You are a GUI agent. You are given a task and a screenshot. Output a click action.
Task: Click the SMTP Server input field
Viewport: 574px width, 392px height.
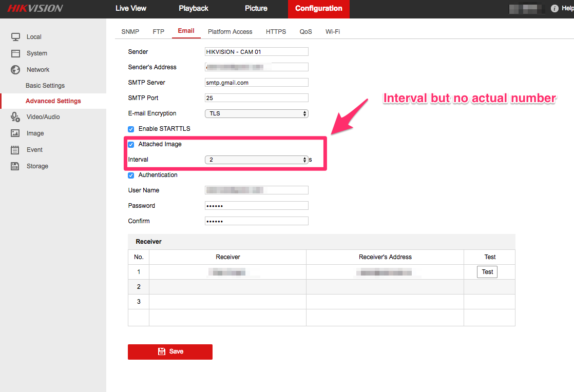(256, 83)
